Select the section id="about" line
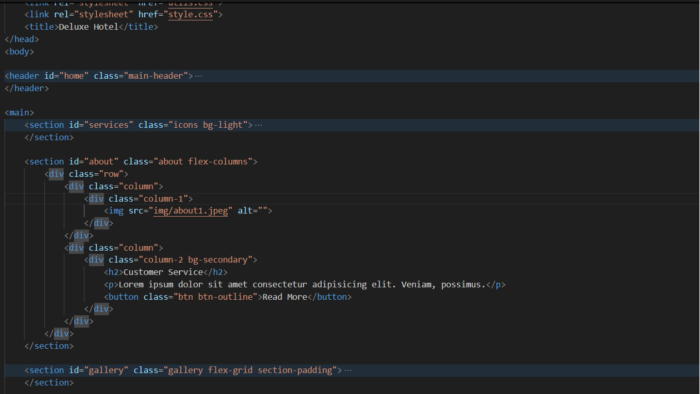This screenshot has width=700, height=394. 141,162
